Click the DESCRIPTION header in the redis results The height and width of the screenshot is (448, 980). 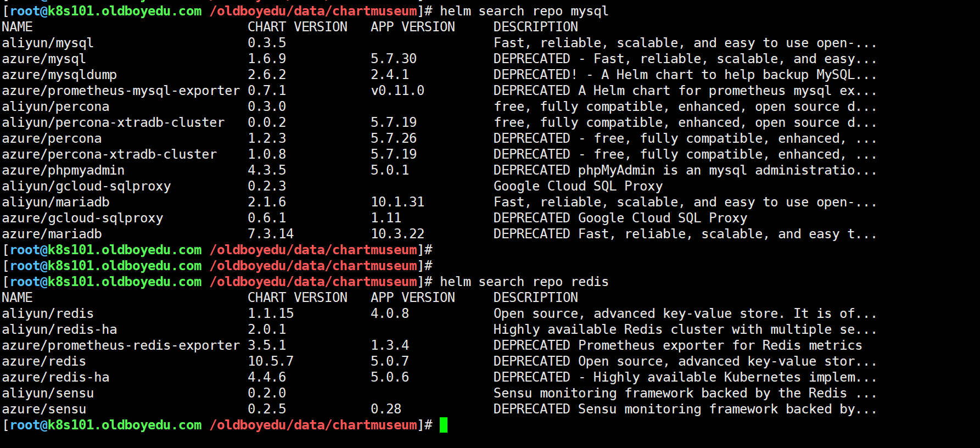pos(535,298)
